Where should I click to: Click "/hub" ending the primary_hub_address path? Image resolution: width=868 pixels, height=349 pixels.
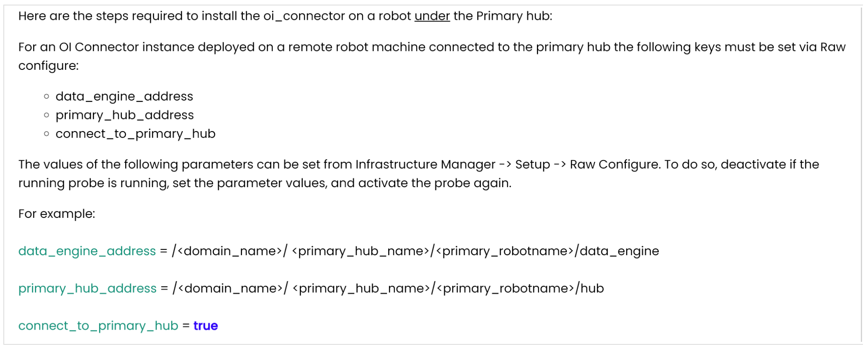pos(589,288)
